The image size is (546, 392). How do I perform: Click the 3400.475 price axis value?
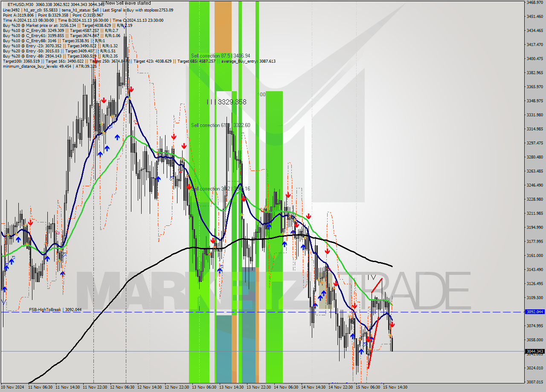pyautogui.click(x=535, y=58)
